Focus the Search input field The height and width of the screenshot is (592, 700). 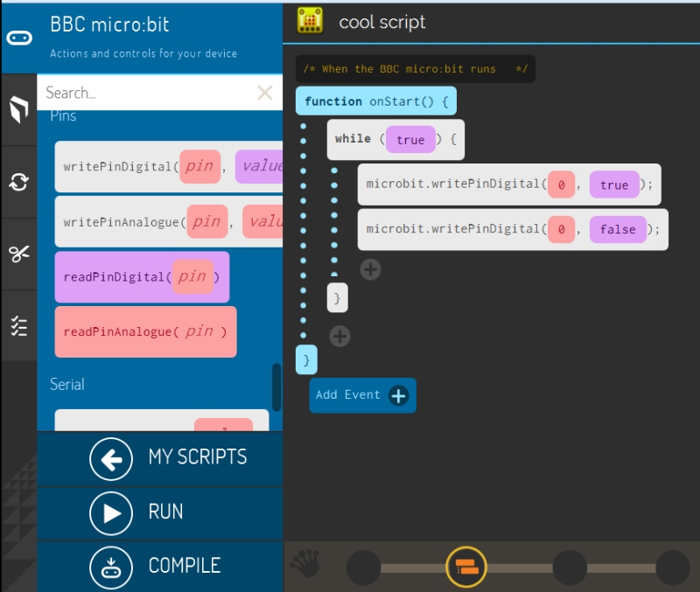[144, 93]
